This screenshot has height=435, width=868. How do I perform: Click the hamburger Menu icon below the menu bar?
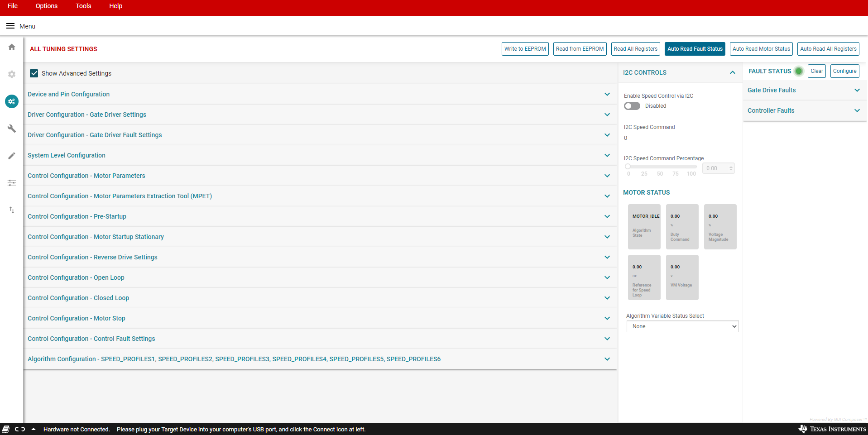[x=10, y=26]
